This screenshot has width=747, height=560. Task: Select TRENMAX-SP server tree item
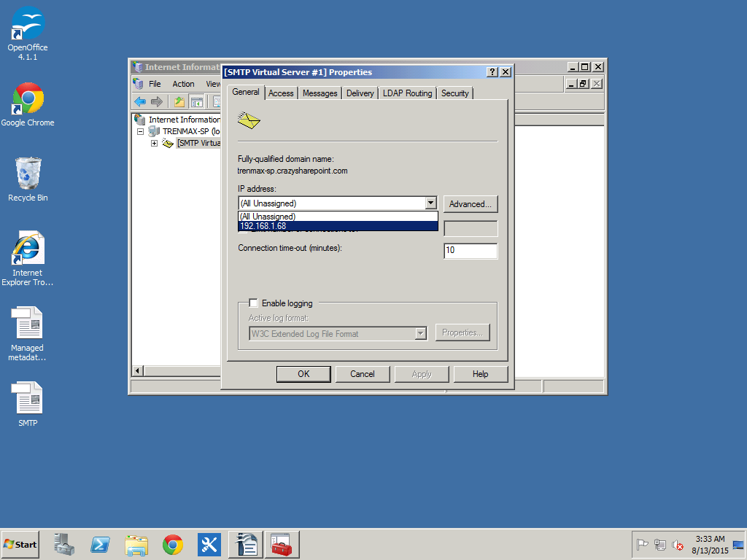pos(190,131)
